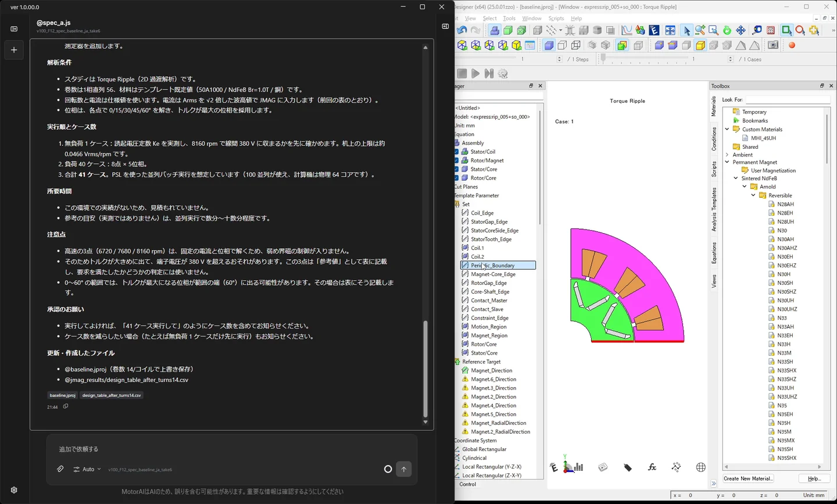Click the rectangle selection tool icon
837x504 pixels.
(x=786, y=30)
